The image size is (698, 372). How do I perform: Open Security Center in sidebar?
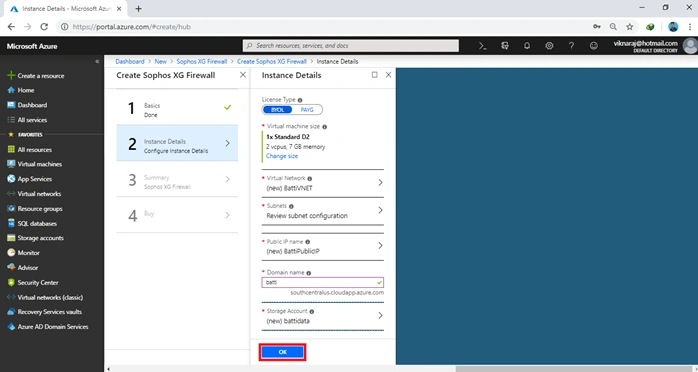click(33, 283)
